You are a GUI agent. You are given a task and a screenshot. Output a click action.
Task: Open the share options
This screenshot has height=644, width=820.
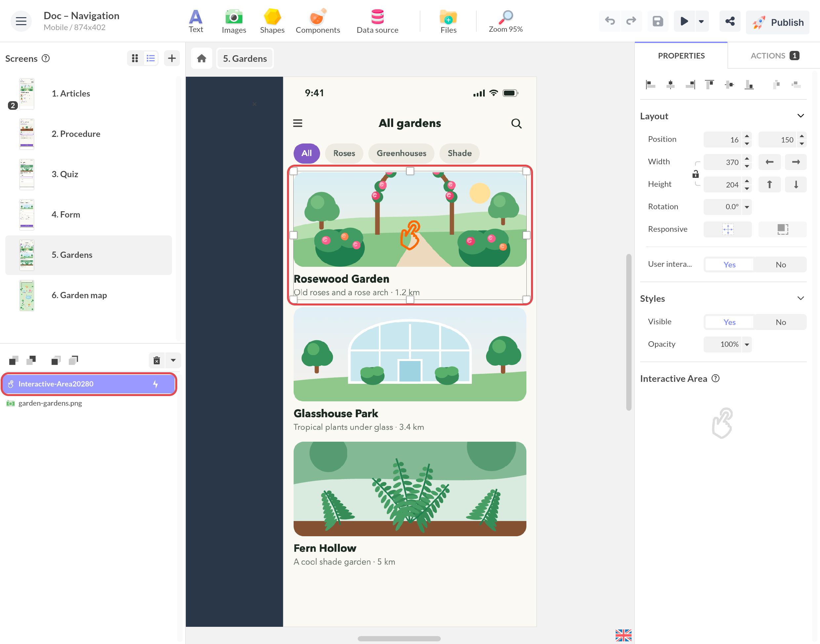[x=729, y=21]
